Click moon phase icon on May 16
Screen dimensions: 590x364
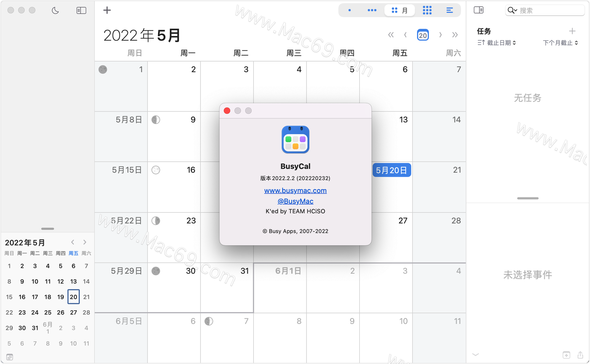156,170
